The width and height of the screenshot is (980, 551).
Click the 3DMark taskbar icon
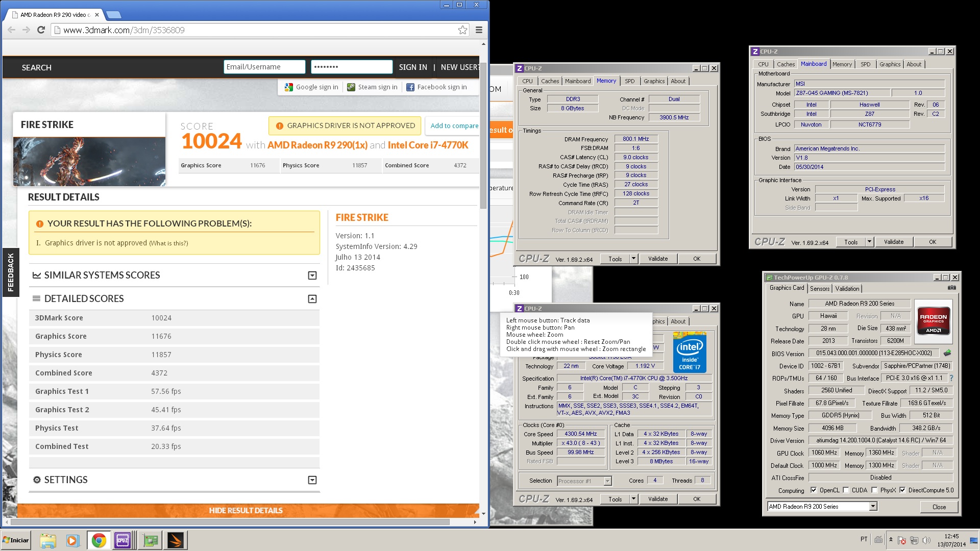(175, 540)
